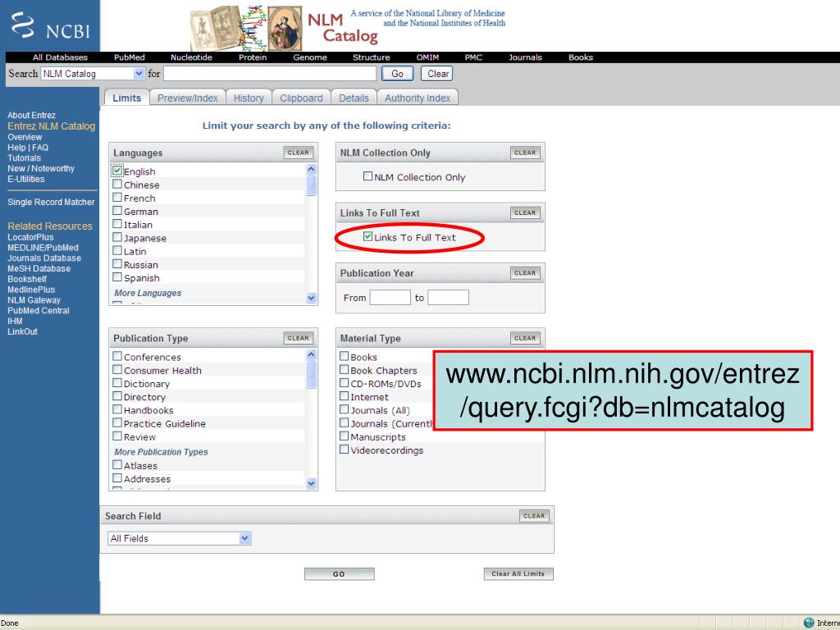Viewport: 840px width, 630px height.
Task: Click the Publication Type scrollbar thumb
Action: [311, 373]
